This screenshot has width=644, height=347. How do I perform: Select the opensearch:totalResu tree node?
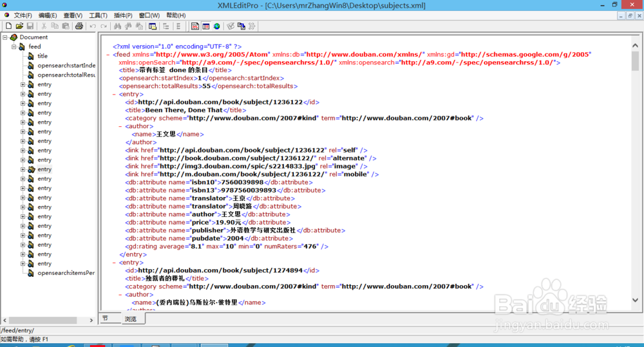(x=66, y=75)
